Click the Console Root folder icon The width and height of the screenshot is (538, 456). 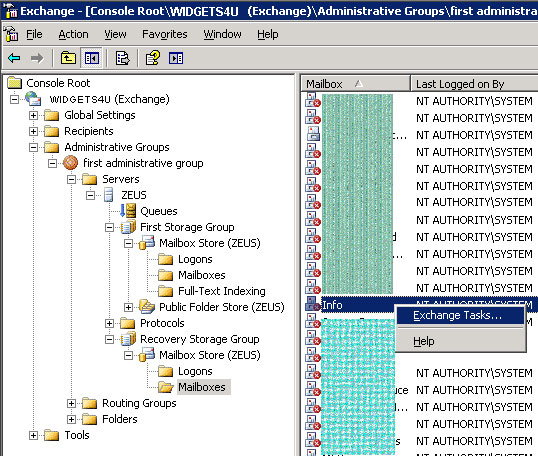tap(15, 83)
